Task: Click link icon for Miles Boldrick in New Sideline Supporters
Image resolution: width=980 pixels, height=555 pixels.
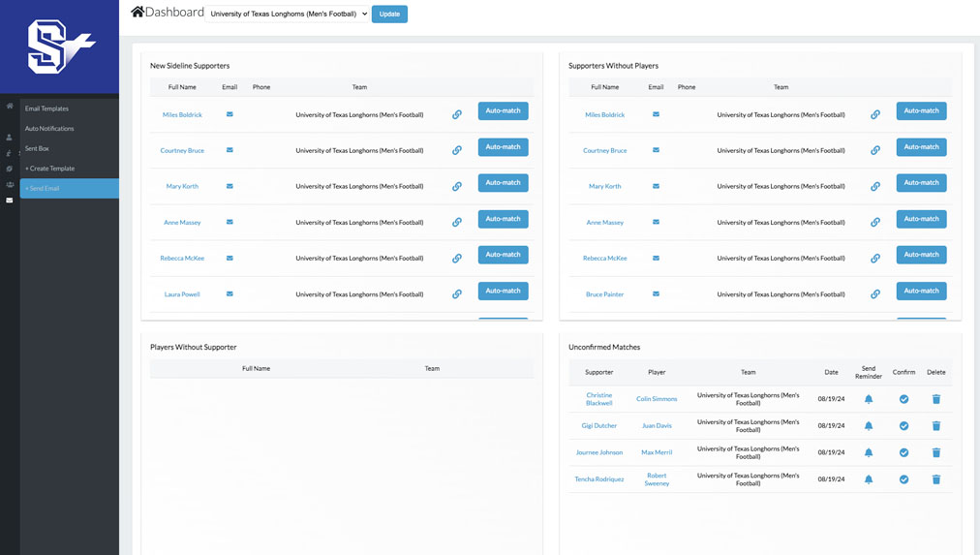Action: [457, 114]
